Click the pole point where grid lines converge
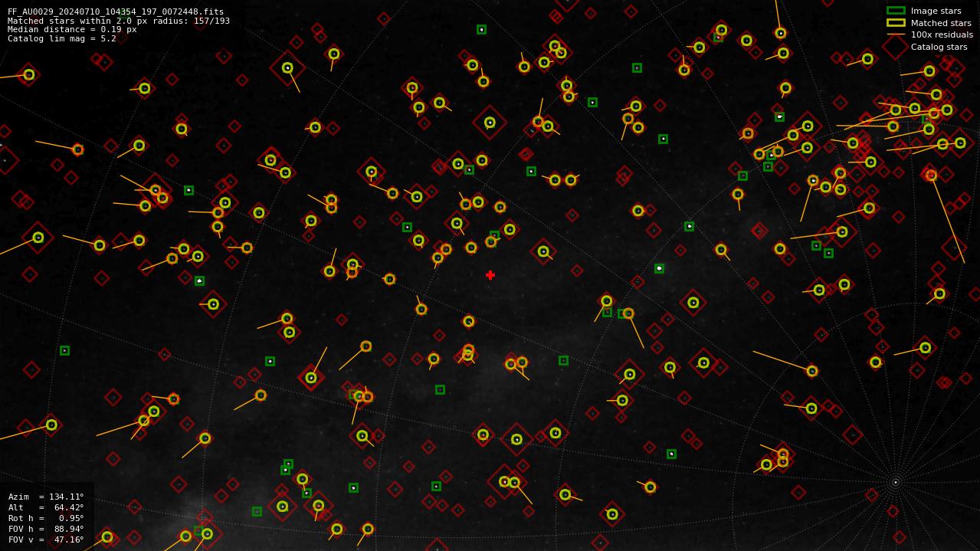 (x=895, y=482)
